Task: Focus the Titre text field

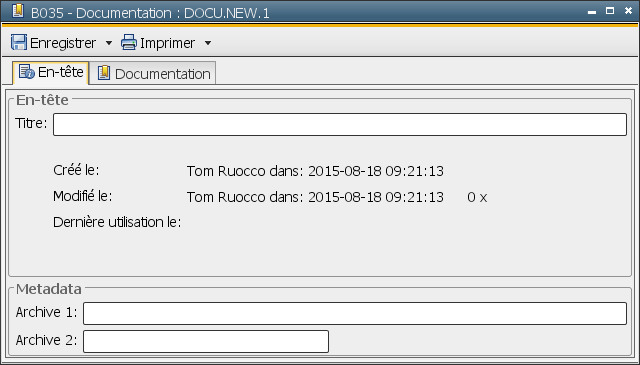Action: click(x=340, y=125)
